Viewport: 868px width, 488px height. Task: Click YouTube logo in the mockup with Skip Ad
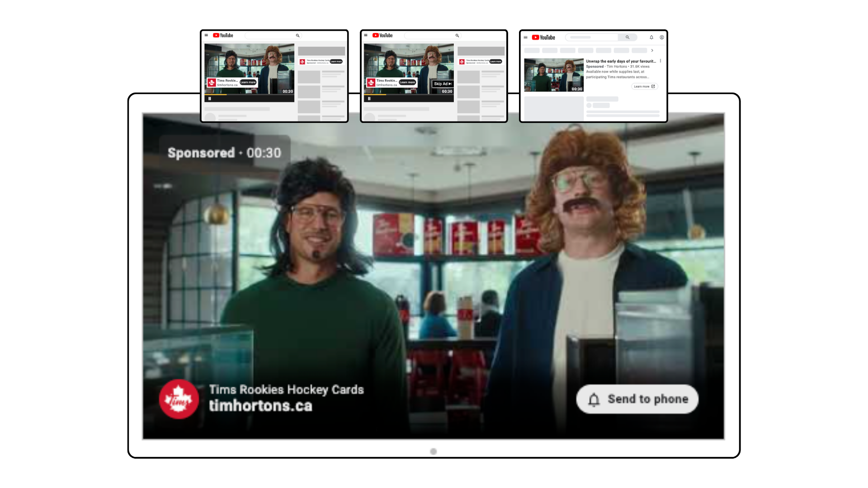[382, 35]
